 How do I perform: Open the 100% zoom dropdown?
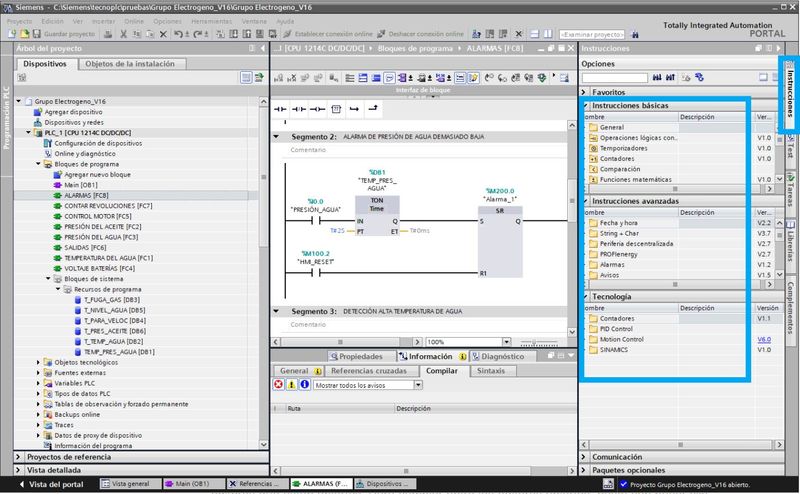click(506, 341)
